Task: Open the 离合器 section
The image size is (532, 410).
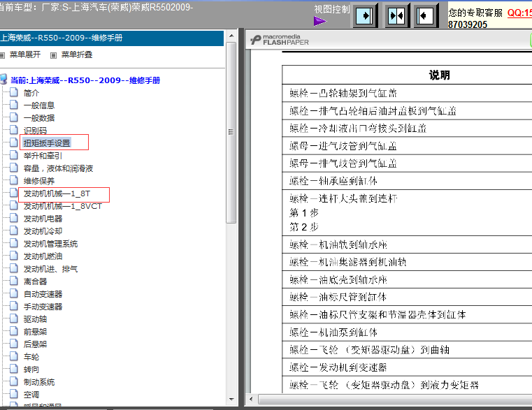Action: [35, 281]
